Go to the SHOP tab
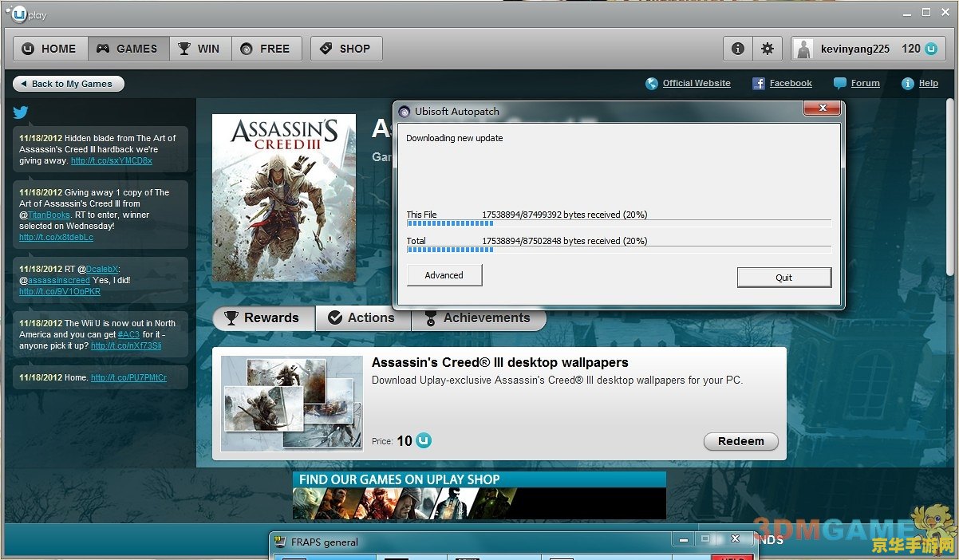 pyautogui.click(x=346, y=49)
